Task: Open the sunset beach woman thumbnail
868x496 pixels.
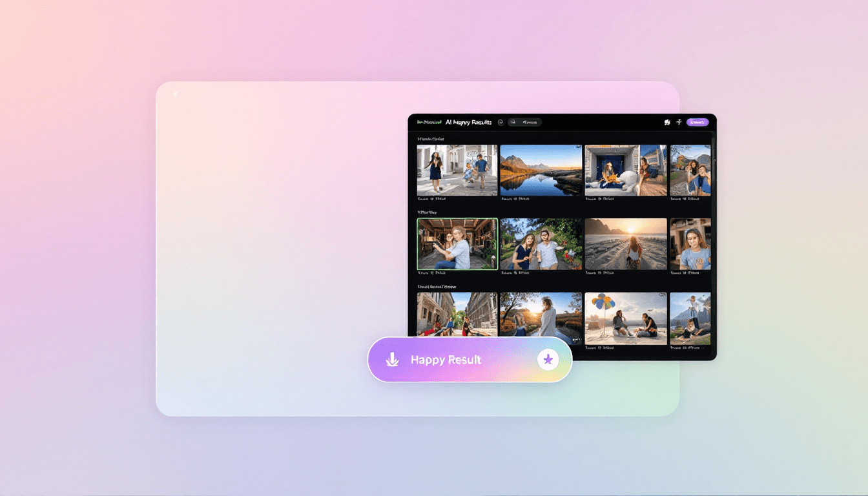Action: click(625, 243)
